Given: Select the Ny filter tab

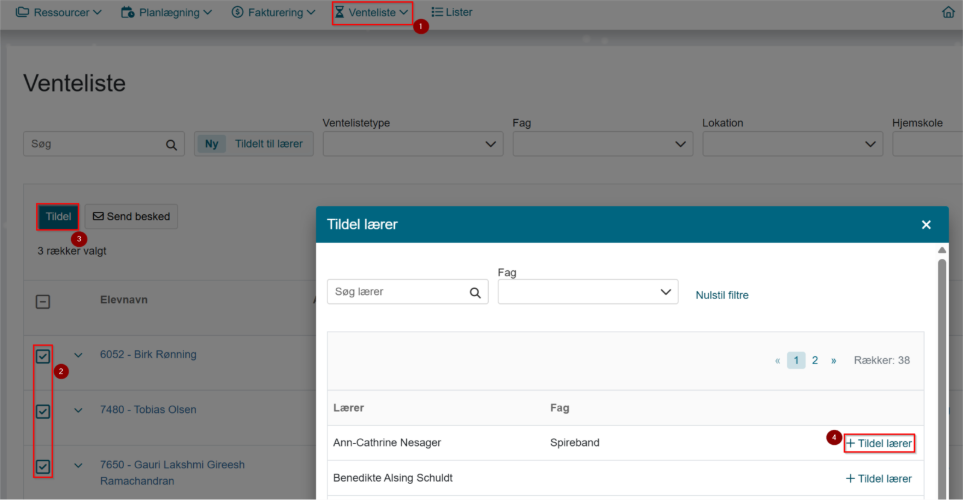Looking at the screenshot, I should coord(211,144).
